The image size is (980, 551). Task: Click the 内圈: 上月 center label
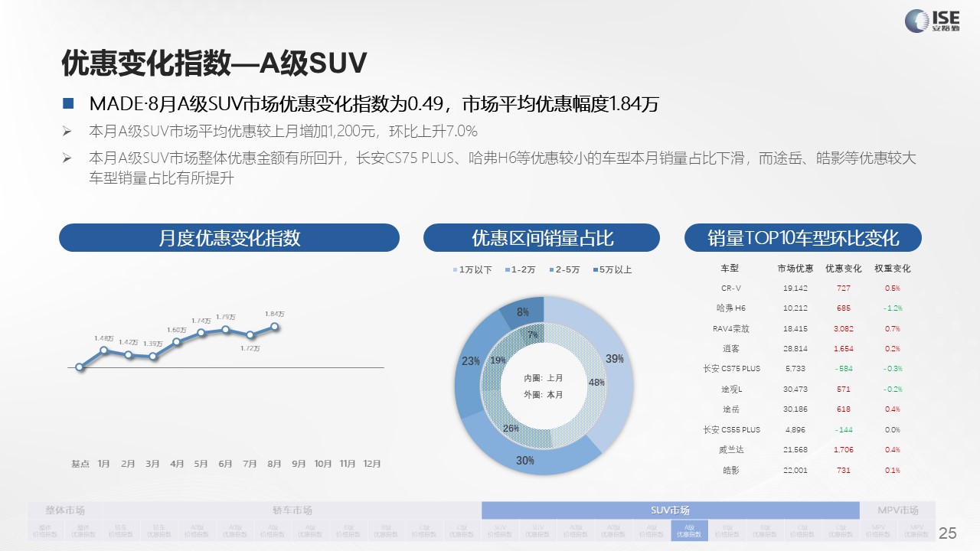pos(544,379)
